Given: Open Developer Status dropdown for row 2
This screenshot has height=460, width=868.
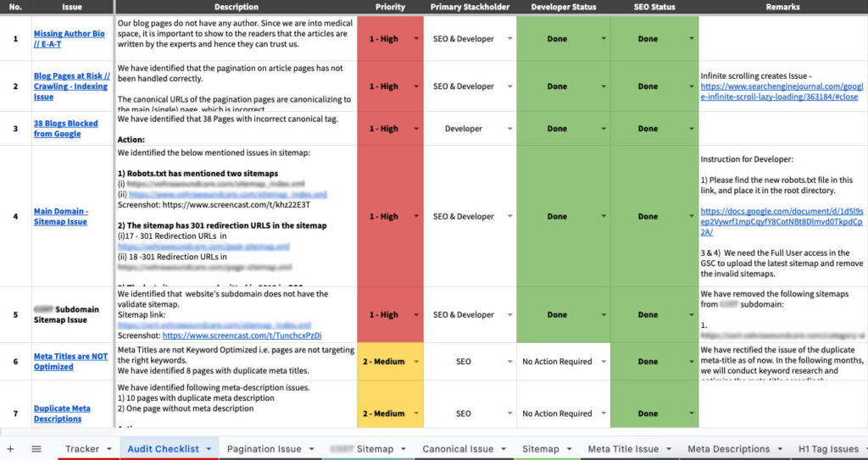Looking at the screenshot, I should pos(604,86).
